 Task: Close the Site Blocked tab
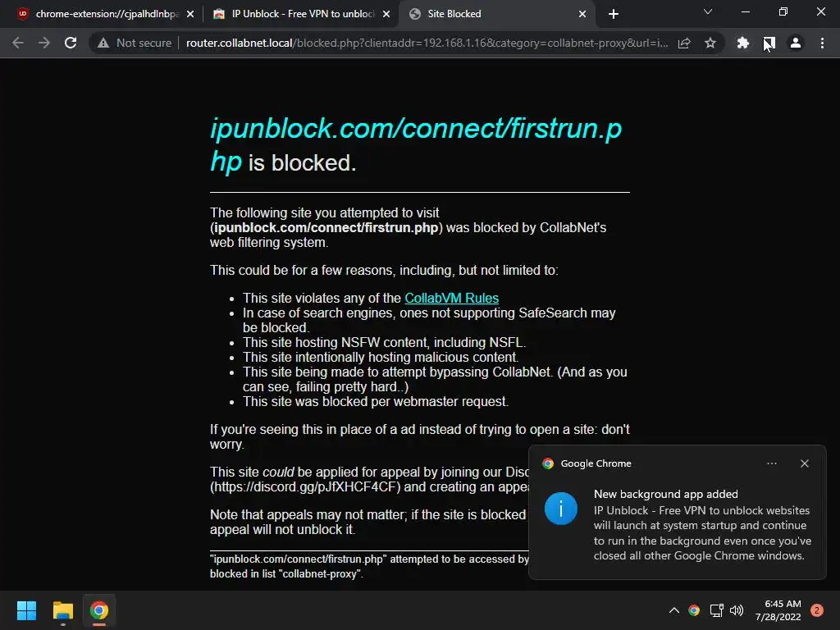(x=582, y=14)
